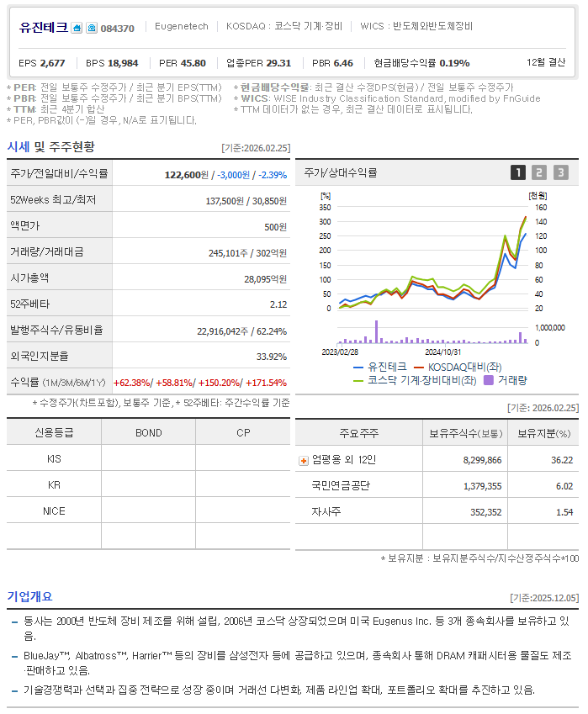Image resolution: width=588 pixels, height=714 pixels.
Task: Open the phone icon before 084370
Action: [92, 29]
